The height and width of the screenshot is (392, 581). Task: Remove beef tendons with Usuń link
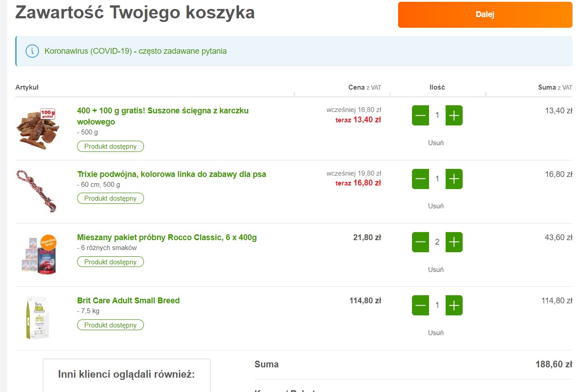436,143
